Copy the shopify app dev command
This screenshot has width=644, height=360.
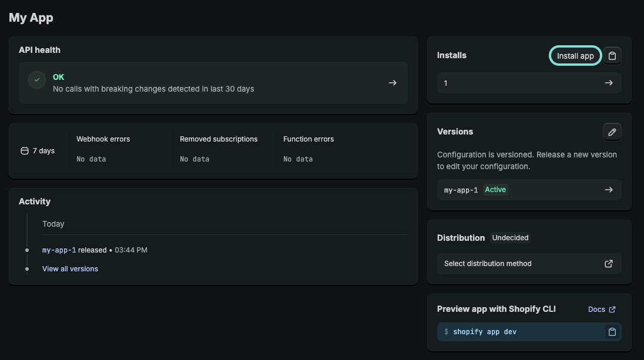(x=612, y=332)
